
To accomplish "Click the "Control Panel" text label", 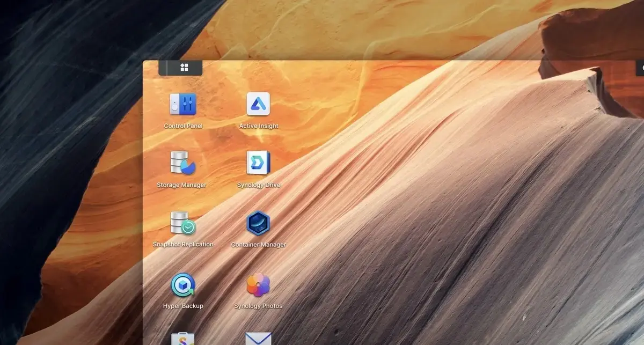I will 183,126.
